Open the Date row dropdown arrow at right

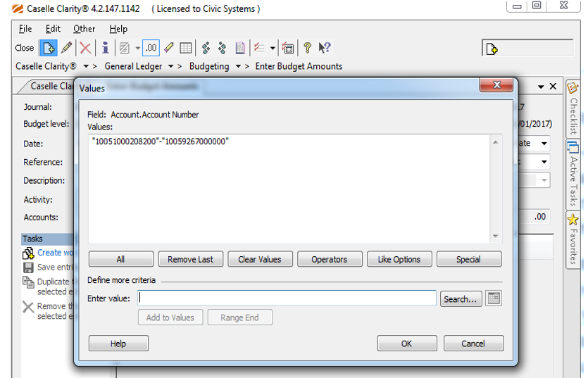(544, 144)
